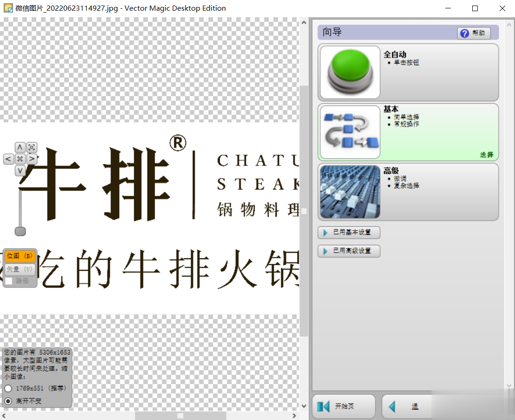Screen dimensions: 515x420
Task: Click the green 选择 label in the Basic card
Action: point(487,155)
